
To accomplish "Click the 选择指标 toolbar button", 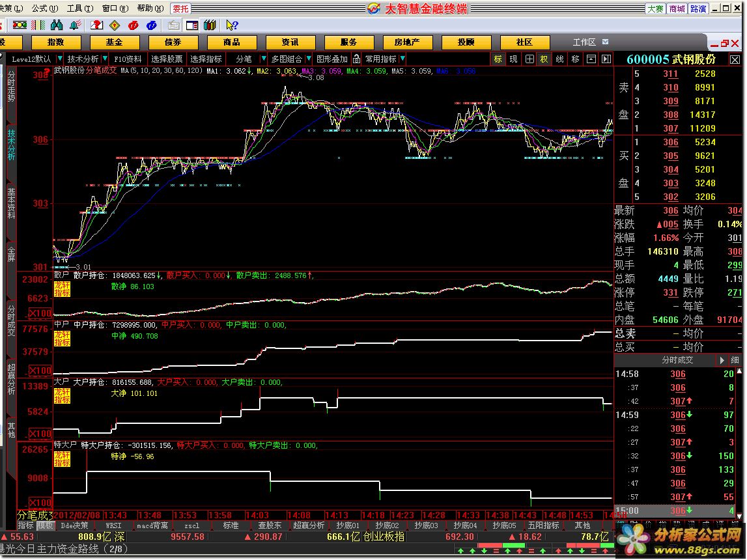I will click(x=206, y=59).
